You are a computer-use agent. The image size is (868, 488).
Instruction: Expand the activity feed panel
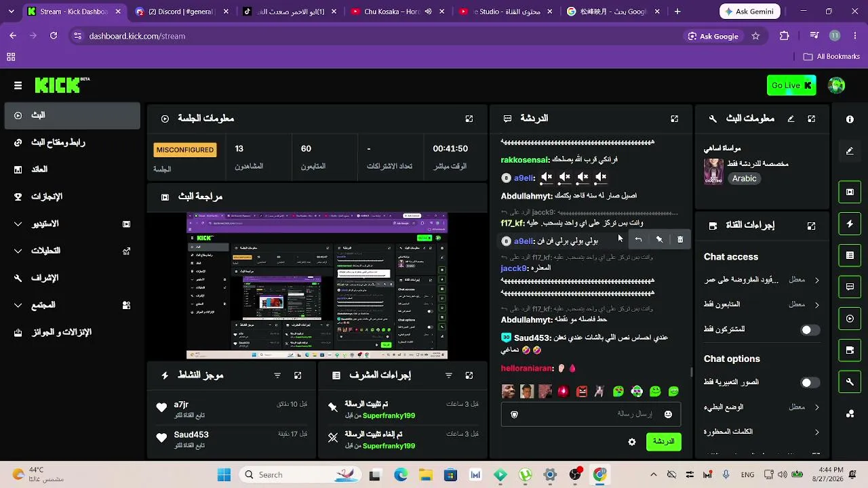(298, 375)
